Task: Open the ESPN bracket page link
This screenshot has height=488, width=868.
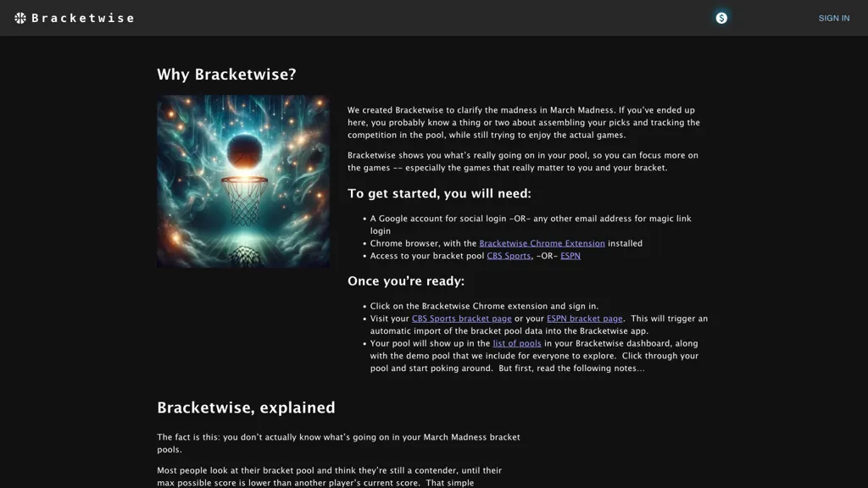Action: pos(585,319)
